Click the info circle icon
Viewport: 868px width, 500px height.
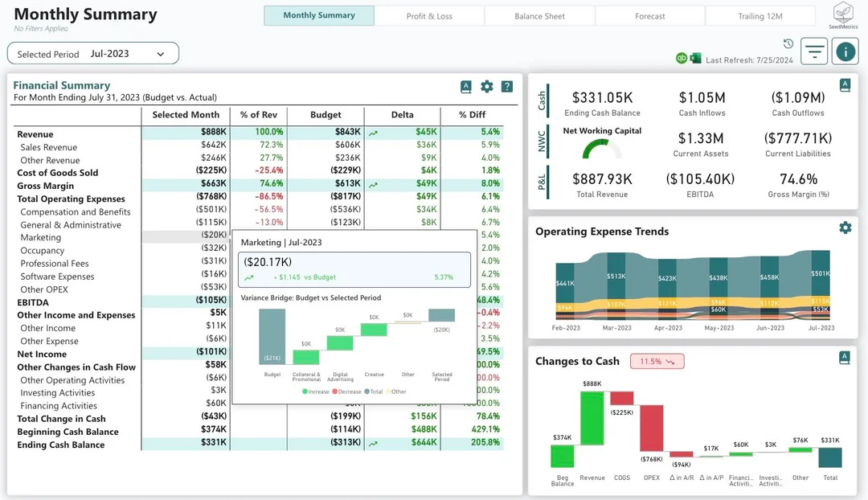click(845, 51)
